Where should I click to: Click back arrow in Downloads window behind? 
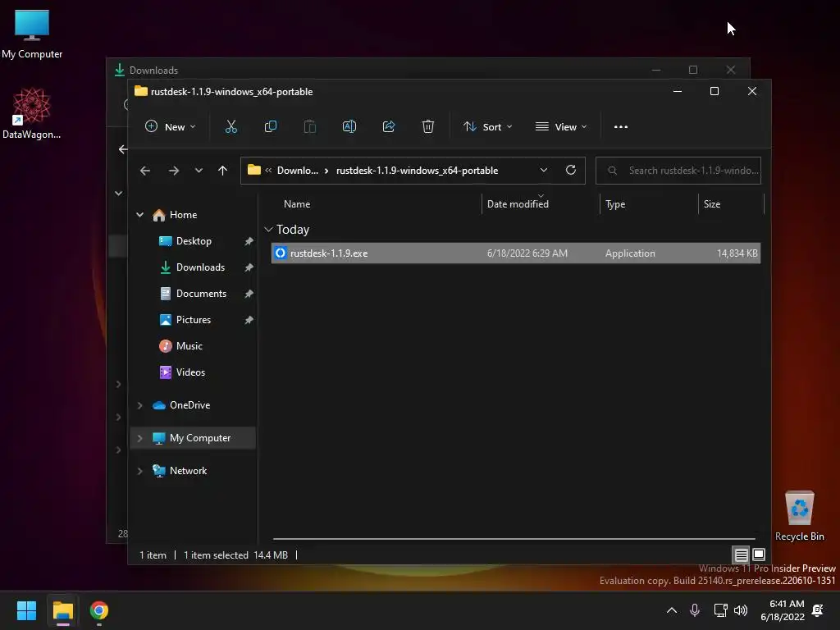pyautogui.click(x=123, y=149)
